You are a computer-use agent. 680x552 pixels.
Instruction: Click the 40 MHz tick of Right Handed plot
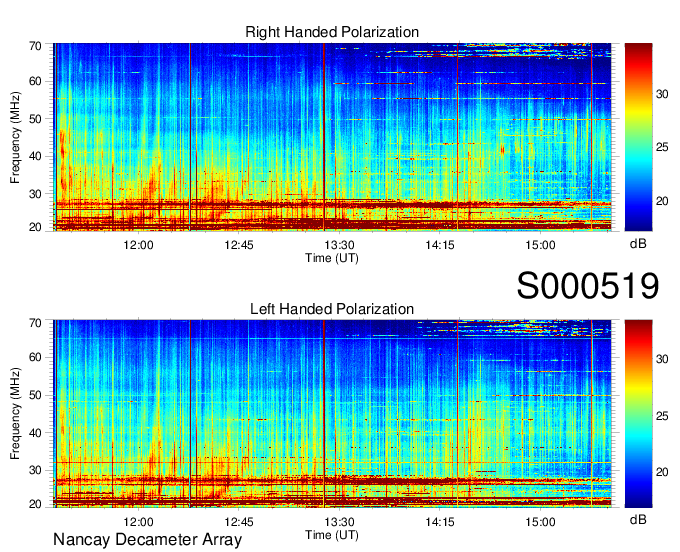pyautogui.click(x=35, y=156)
